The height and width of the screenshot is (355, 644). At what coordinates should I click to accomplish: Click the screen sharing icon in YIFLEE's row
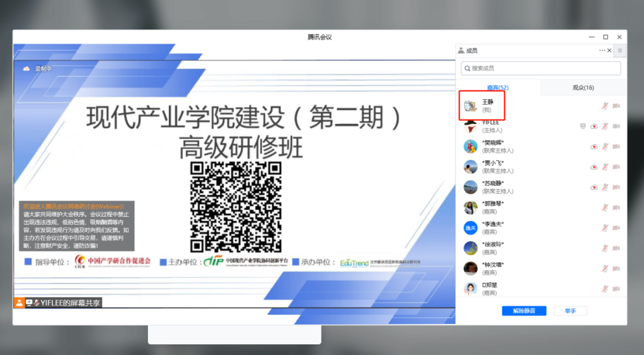tap(583, 126)
